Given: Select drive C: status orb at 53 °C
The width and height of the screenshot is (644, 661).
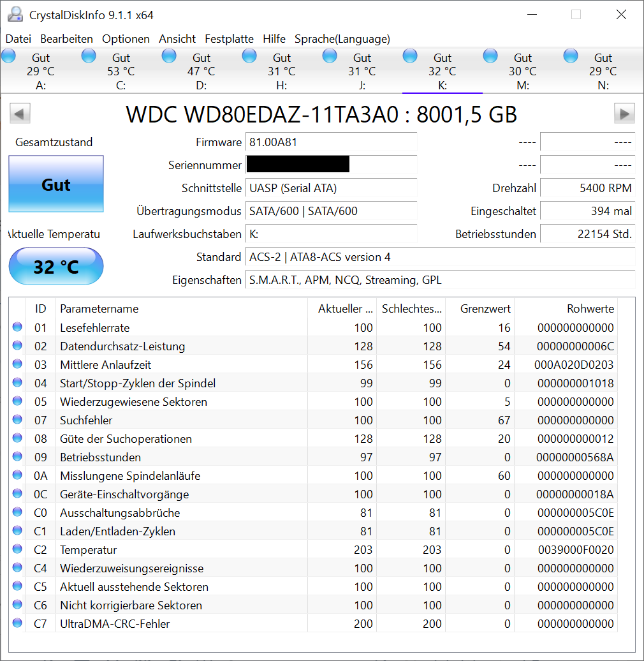Looking at the screenshot, I should [89, 56].
